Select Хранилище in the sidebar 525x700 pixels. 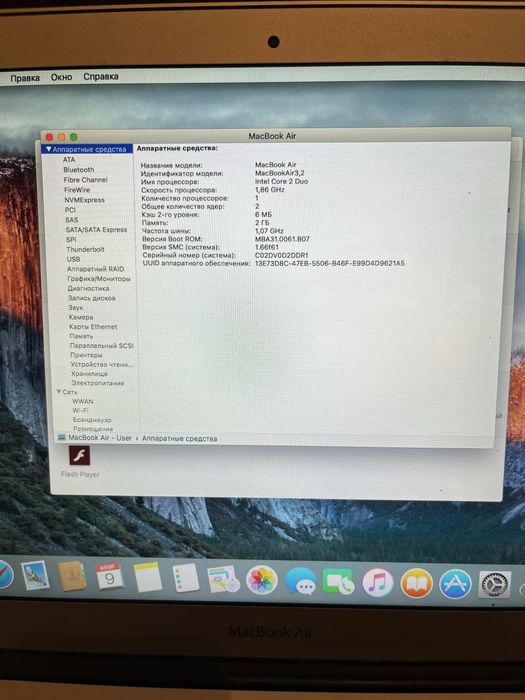click(89, 374)
